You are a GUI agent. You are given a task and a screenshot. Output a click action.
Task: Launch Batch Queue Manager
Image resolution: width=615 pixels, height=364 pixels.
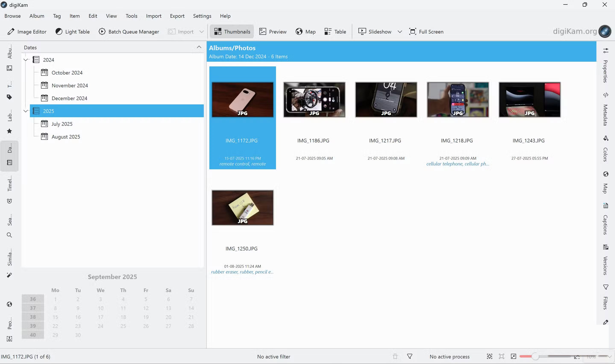tap(129, 32)
